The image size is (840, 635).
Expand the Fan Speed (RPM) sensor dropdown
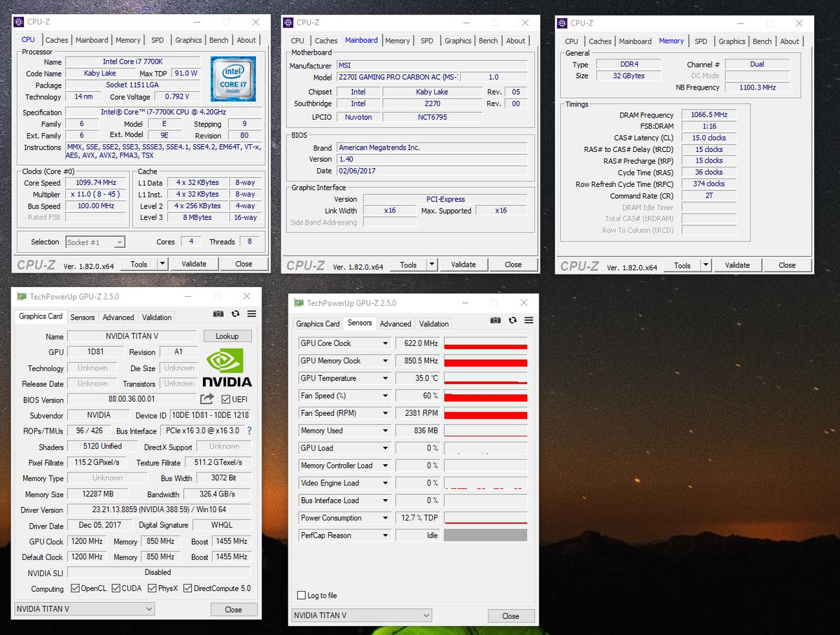point(385,413)
